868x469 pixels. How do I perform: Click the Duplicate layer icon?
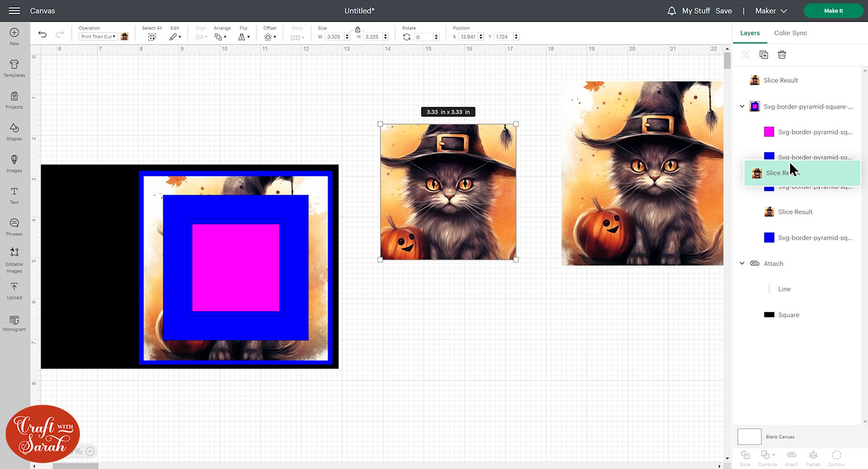tap(764, 54)
